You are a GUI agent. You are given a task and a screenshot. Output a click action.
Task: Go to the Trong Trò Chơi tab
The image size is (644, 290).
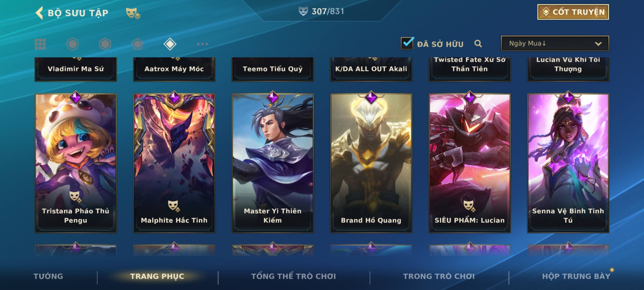439,276
